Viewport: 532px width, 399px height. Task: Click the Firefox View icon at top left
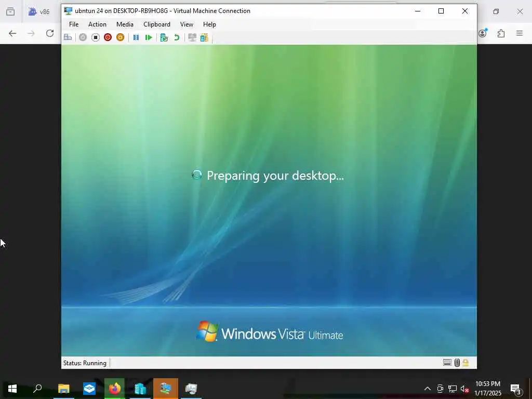coord(10,12)
